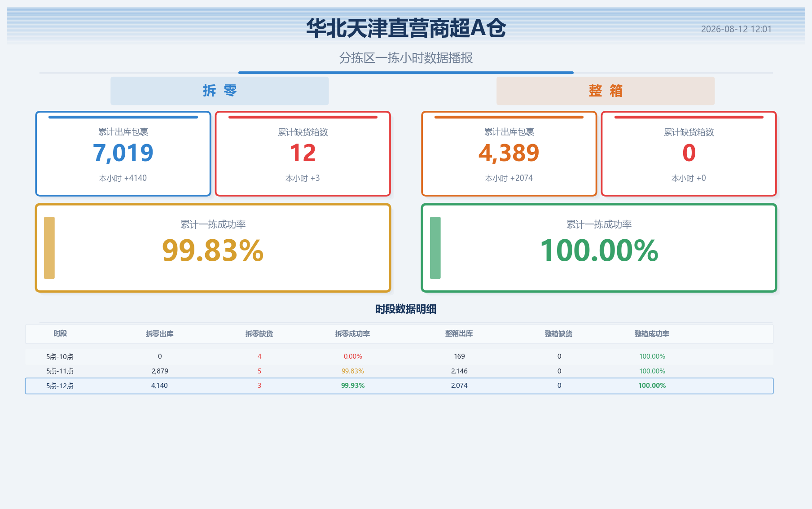This screenshot has width=812, height=509.
Task: Click 拆零缺货 value 4 in the 5点-10点 row
Action: tap(259, 356)
